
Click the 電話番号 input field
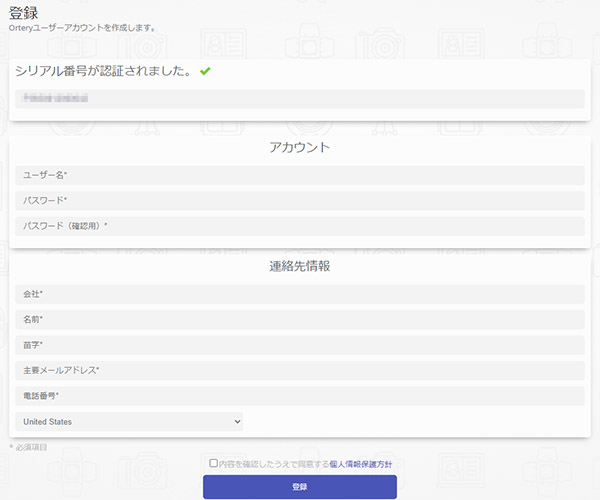tap(299, 396)
